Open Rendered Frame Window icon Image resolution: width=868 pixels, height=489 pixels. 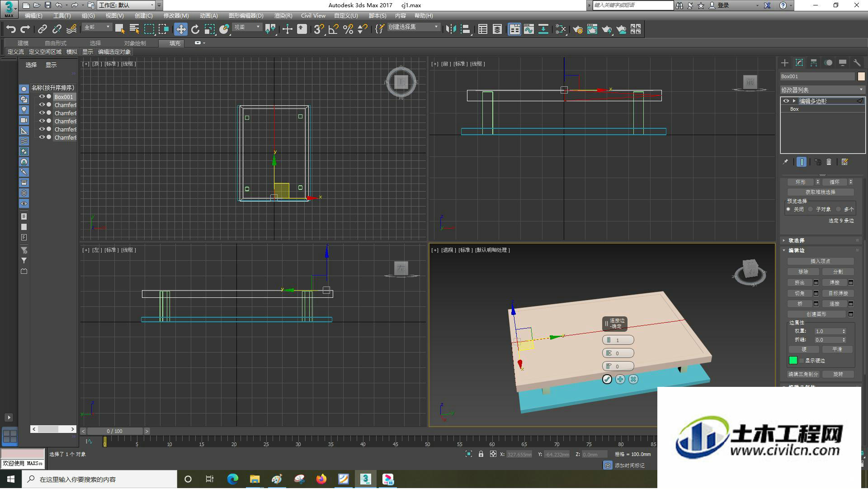592,29
